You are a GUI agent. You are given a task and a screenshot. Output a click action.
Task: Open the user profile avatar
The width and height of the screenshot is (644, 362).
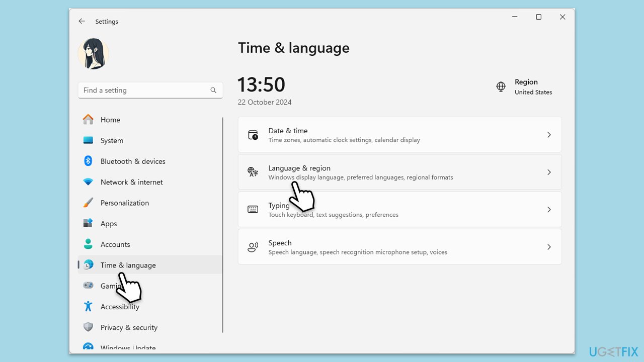[94, 54]
